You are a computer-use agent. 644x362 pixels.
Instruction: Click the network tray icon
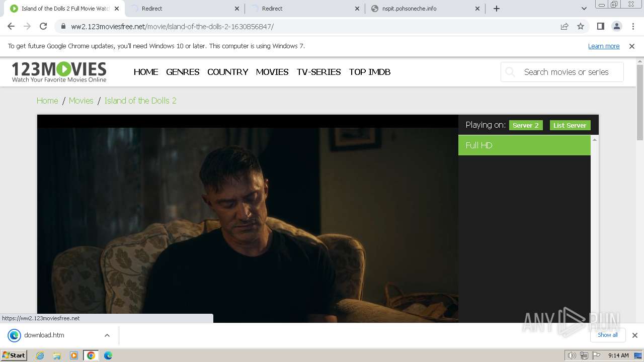tap(584, 355)
